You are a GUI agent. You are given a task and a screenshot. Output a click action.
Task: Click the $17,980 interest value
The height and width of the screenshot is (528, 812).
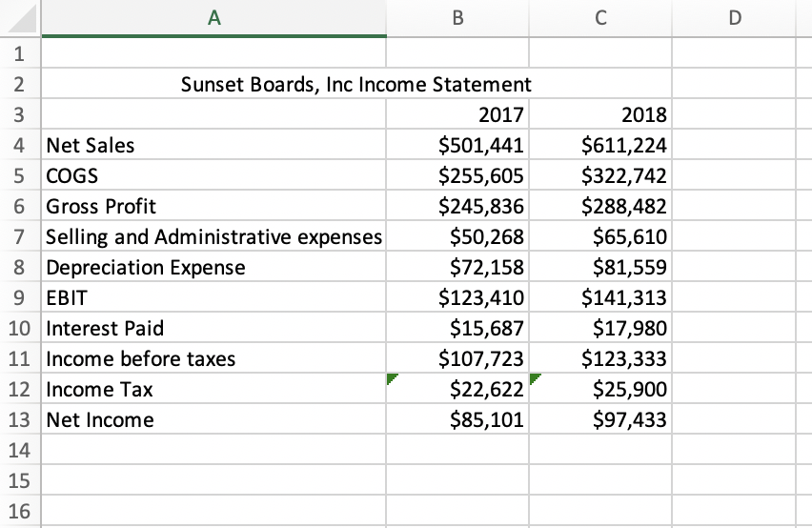(x=600, y=328)
